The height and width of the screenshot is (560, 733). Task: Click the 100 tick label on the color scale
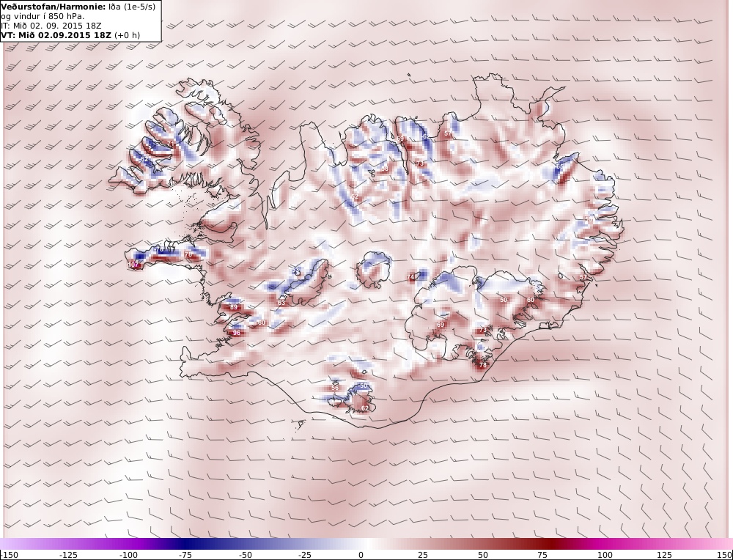(x=605, y=556)
